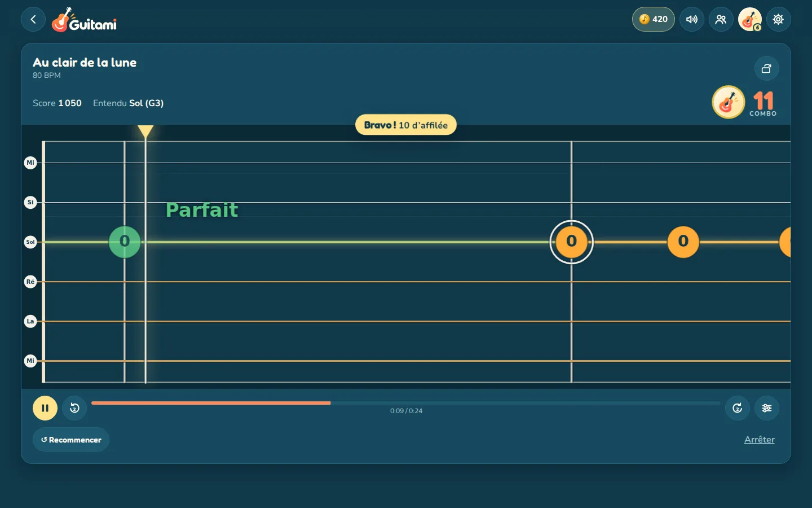This screenshot has height=508, width=812.
Task: Click the yellow playhead marker
Action: click(x=145, y=132)
